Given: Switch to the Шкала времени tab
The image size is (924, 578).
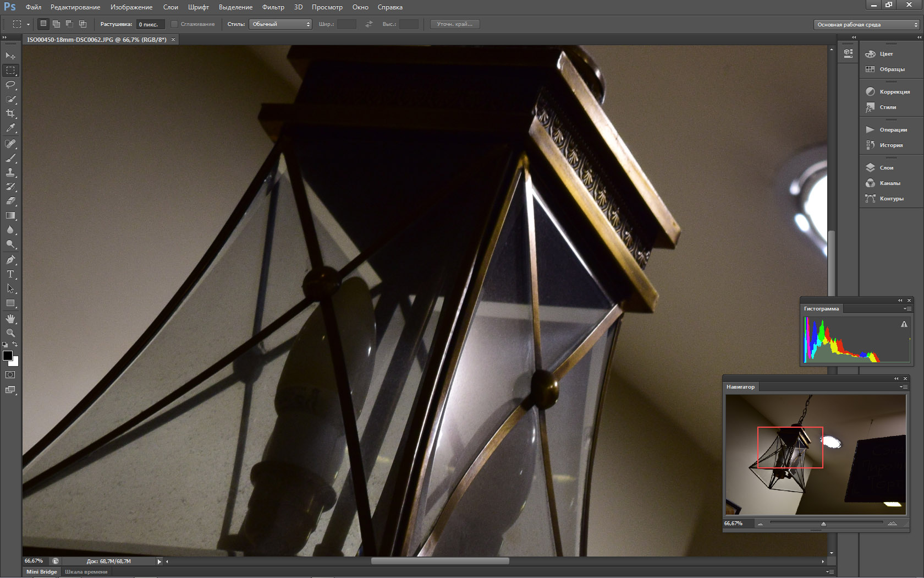Looking at the screenshot, I should click(x=86, y=572).
